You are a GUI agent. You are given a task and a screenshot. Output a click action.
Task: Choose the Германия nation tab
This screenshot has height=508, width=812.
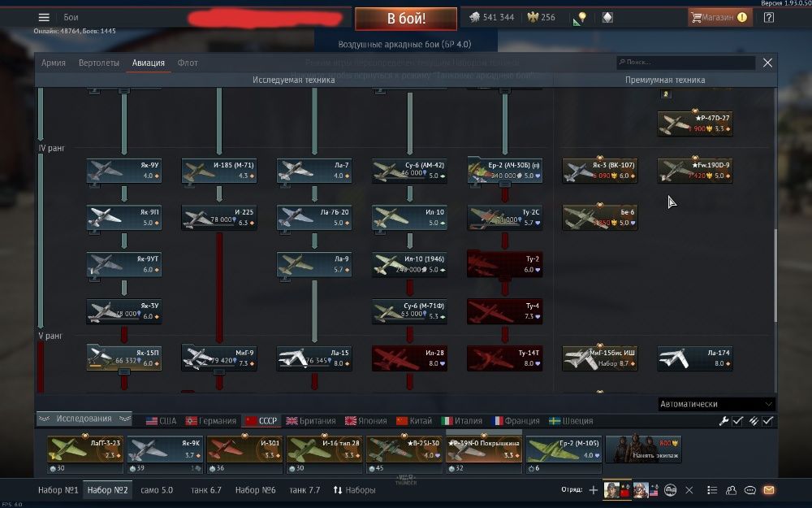(x=211, y=420)
